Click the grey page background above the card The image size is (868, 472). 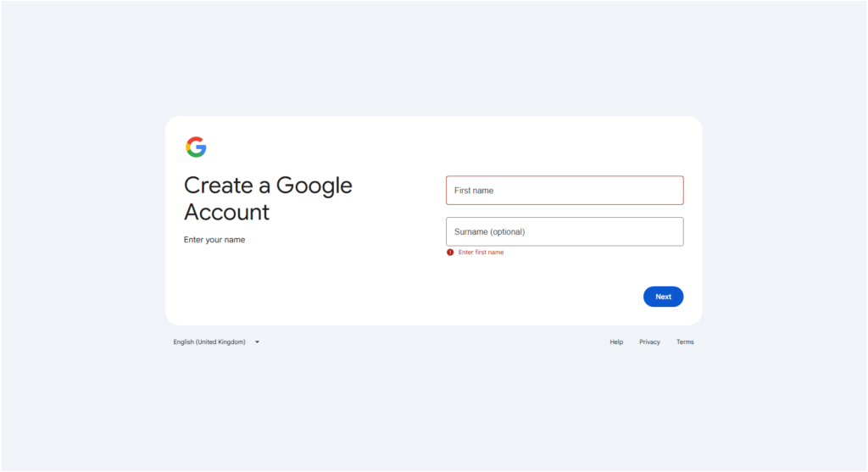(x=434, y=59)
